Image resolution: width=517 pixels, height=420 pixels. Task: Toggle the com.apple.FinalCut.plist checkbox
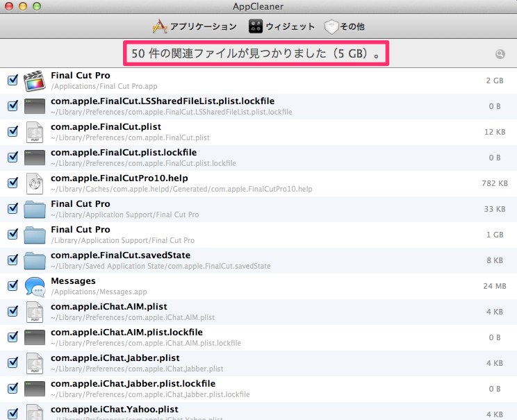tap(13, 131)
